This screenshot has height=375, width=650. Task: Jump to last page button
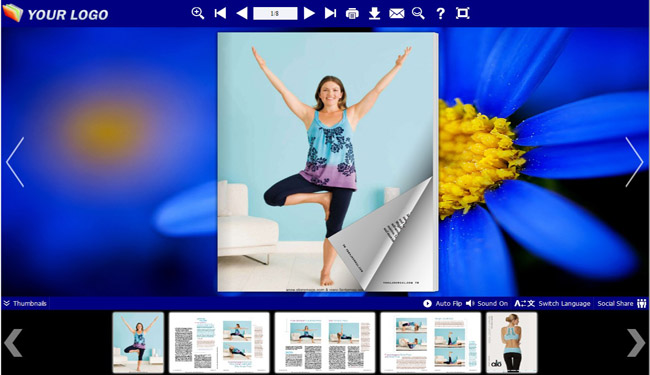pos(330,13)
